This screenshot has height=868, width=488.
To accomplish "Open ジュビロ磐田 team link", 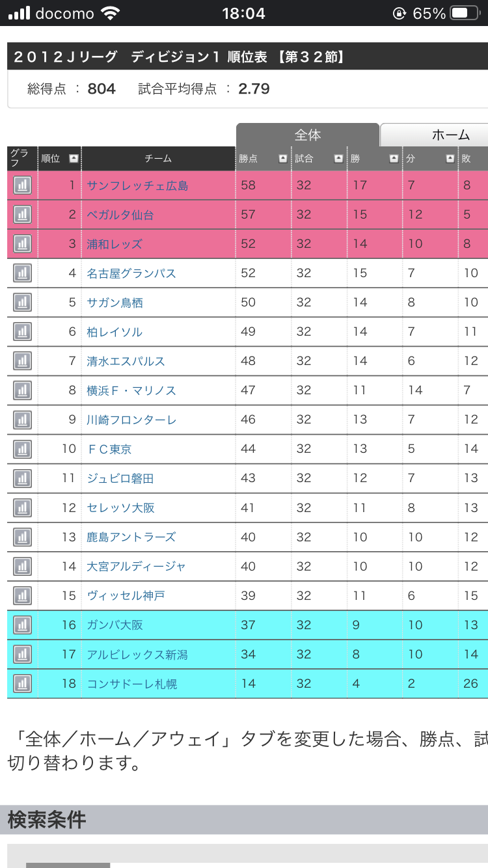I will 120,478.
